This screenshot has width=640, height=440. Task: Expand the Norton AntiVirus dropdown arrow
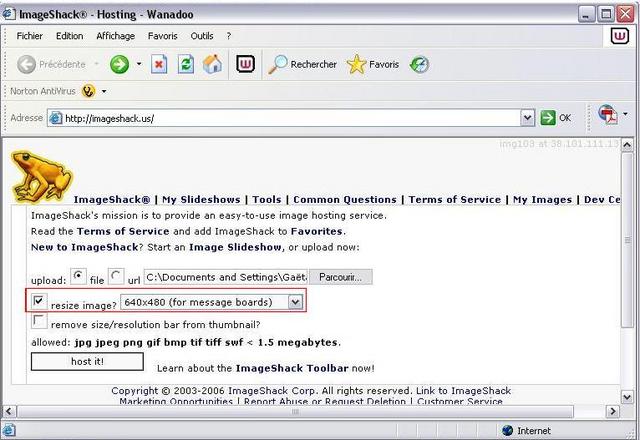(x=104, y=91)
